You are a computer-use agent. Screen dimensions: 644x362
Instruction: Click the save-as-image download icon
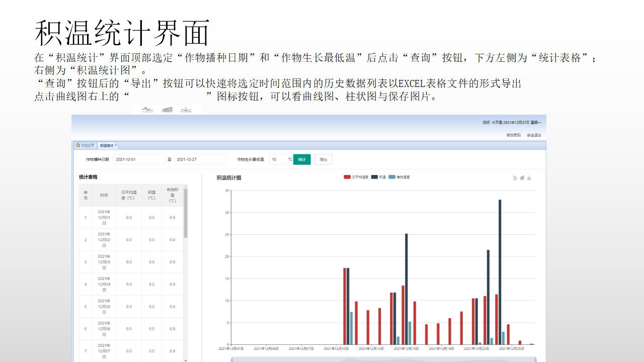click(529, 177)
